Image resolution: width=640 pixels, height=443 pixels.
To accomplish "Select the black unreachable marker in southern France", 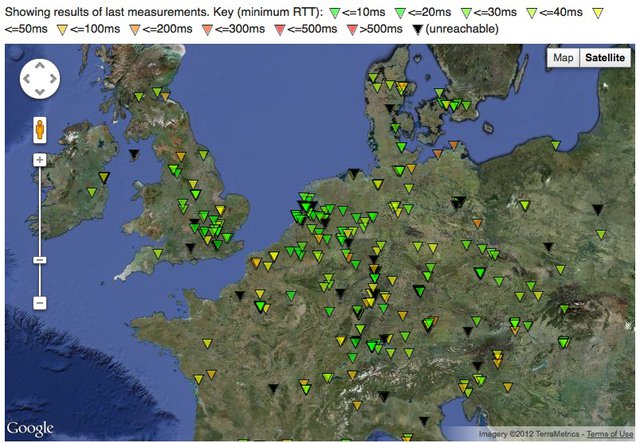I will tap(273, 388).
